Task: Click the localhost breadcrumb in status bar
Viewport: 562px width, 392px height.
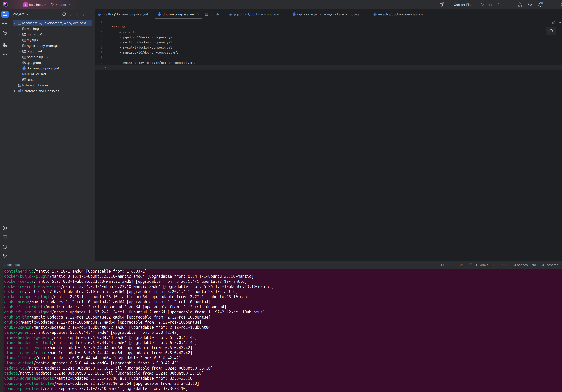Action: tap(12, 265)
